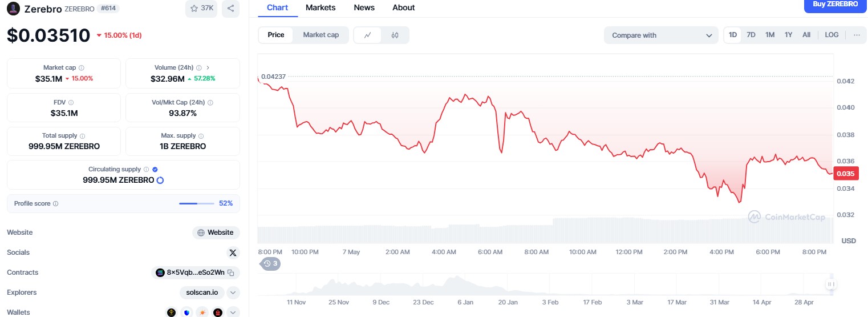The width and height of the screenshot is (868, 317).
Task: Click the share icon next to star
Action: pos(230,9)
